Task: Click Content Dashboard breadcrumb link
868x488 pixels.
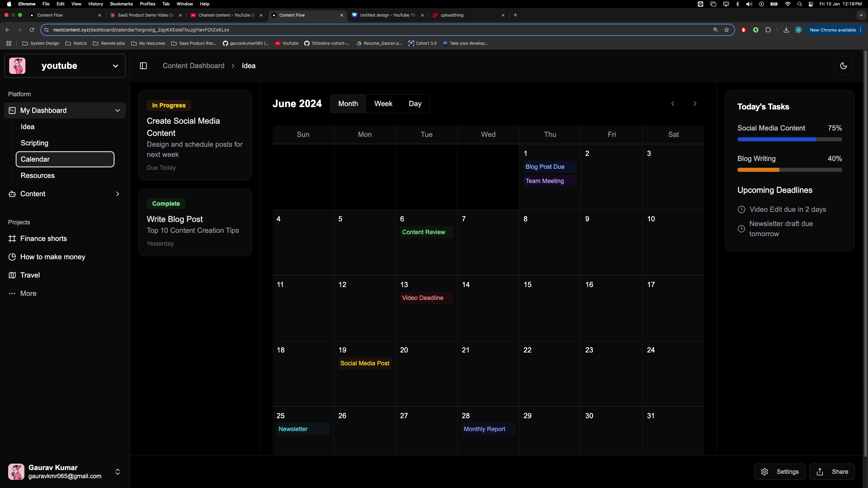Action: (x=193, y=66)
